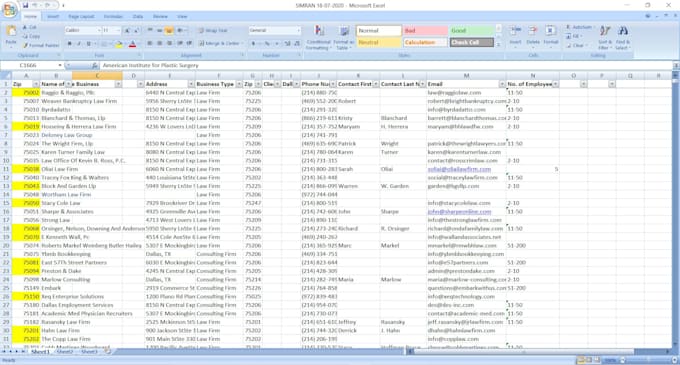Toggle Align Text Right
The image size is (680, 365).
click(169, 44)
